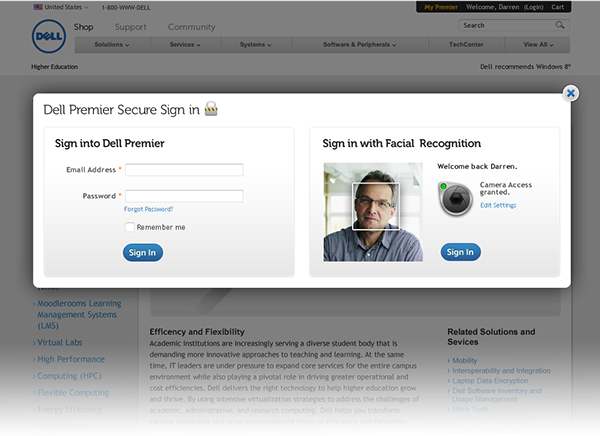Screen dimensions: 600x436
Task: Click the Dell logo
Action: point(49,36)
